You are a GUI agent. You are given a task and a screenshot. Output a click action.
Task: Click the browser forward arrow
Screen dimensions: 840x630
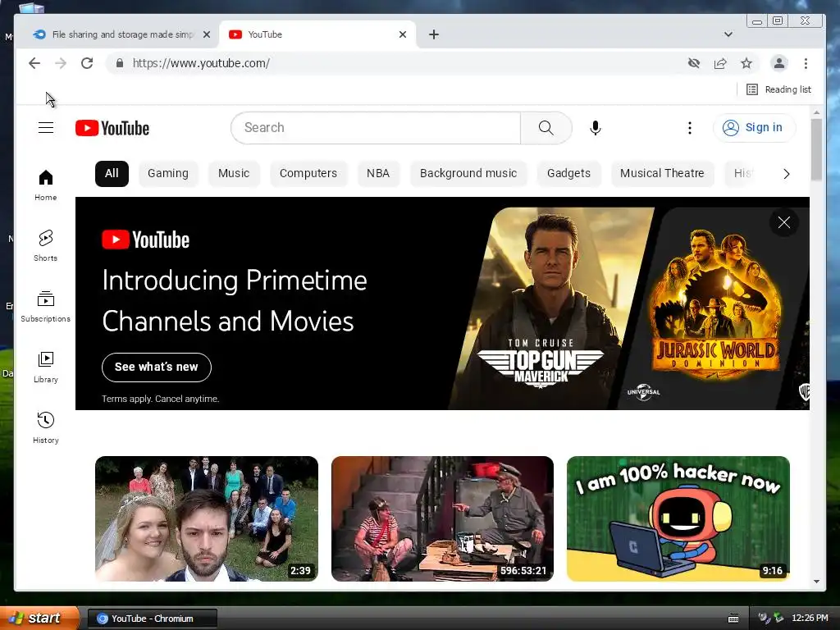pyautogui.click(x=61, y=63)
